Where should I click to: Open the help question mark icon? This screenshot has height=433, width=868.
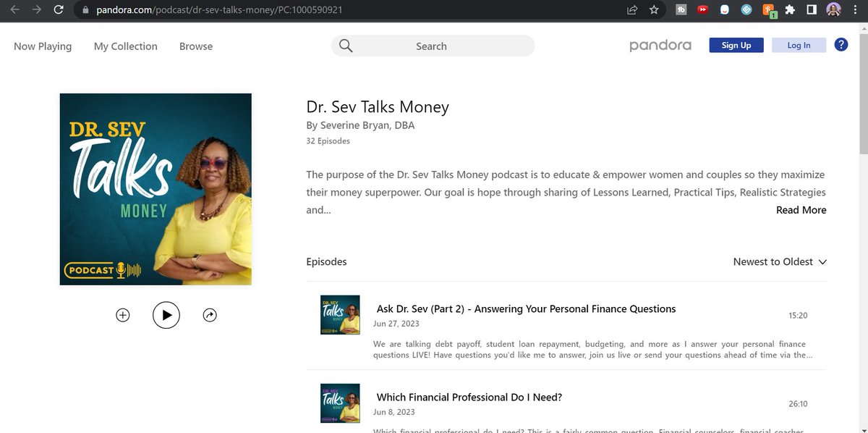point(841,45)
